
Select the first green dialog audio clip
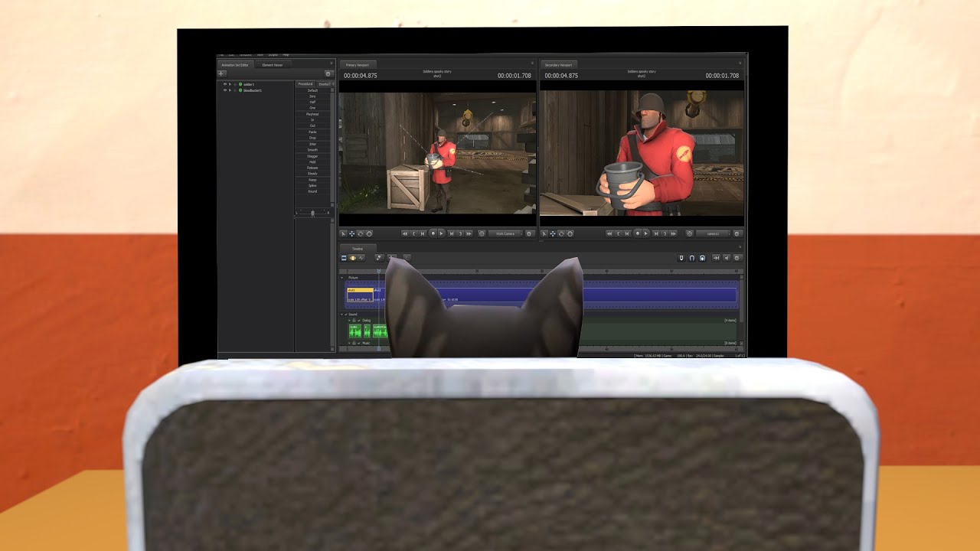coord(355,331)
